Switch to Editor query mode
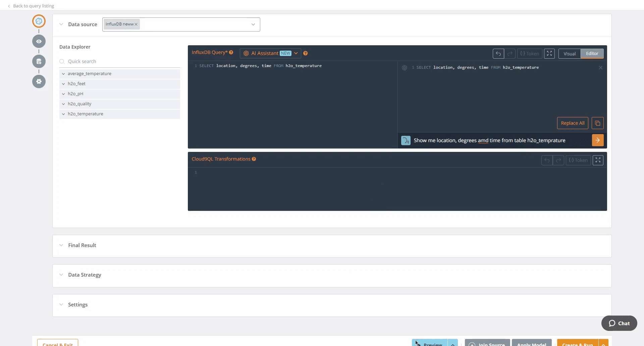 click(592, 54)
